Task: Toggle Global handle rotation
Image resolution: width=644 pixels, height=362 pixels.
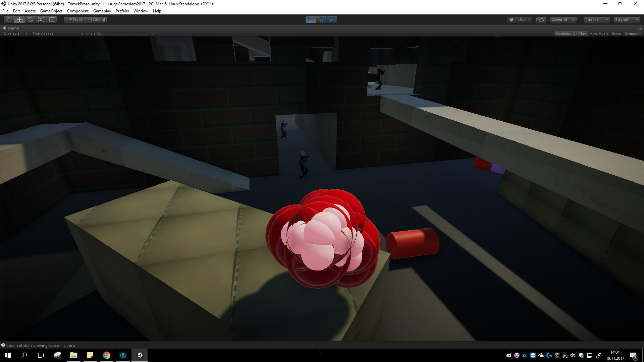Action: (x=97, y=20)
